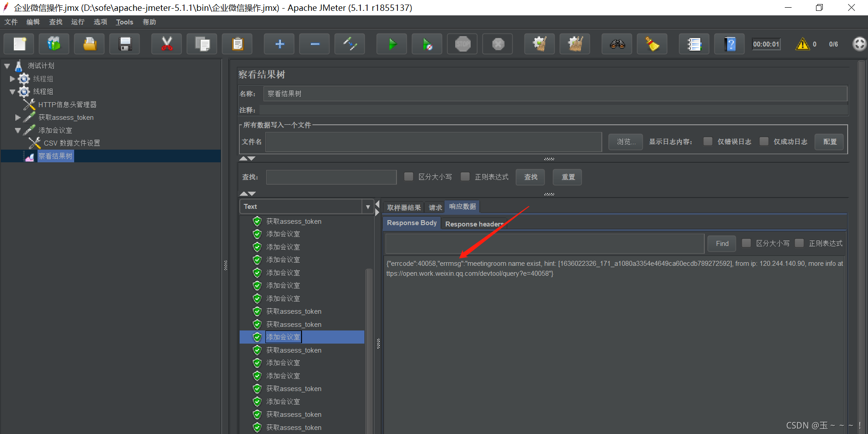Open the 帮助 menu

[x=149, y=22]
